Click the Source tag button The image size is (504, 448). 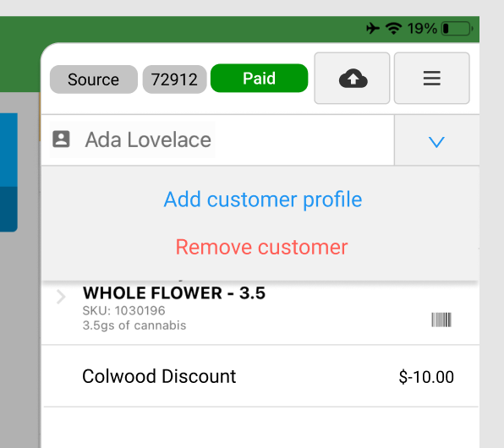(x=94, y=79)
